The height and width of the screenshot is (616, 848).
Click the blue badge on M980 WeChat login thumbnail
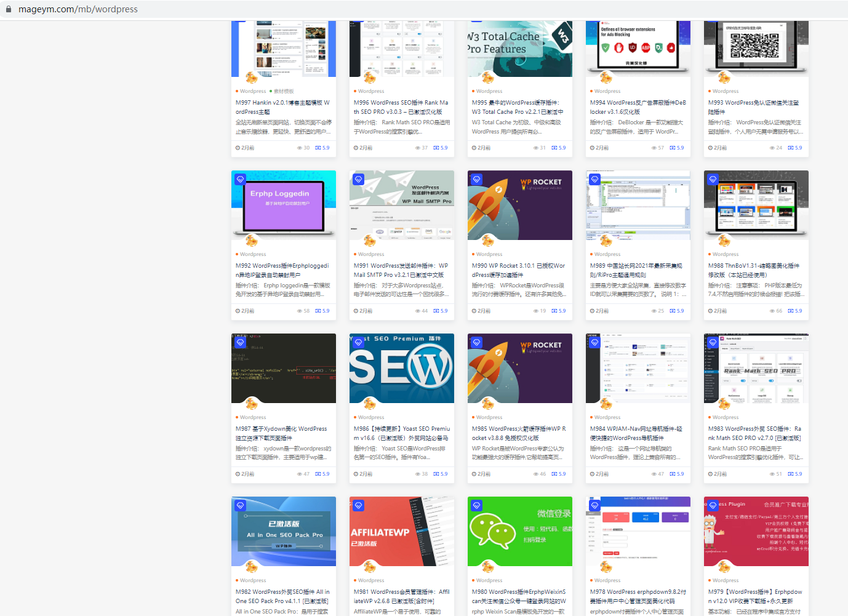[477, 505]
